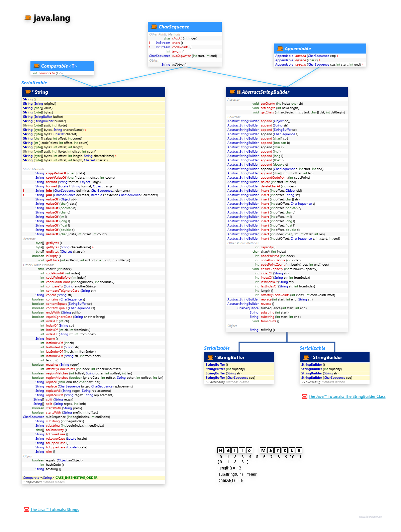Image resolution: width=401 pixels, height=532 pixels.
Task: Click the StringBuffer class cup icon
Action: pos(210,357)
